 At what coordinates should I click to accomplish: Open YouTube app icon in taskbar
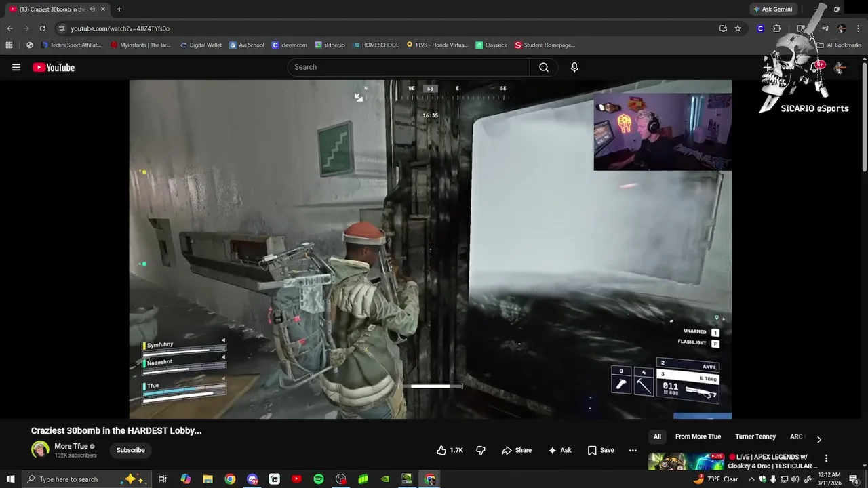pyautogui.click(x=296, y=479)
